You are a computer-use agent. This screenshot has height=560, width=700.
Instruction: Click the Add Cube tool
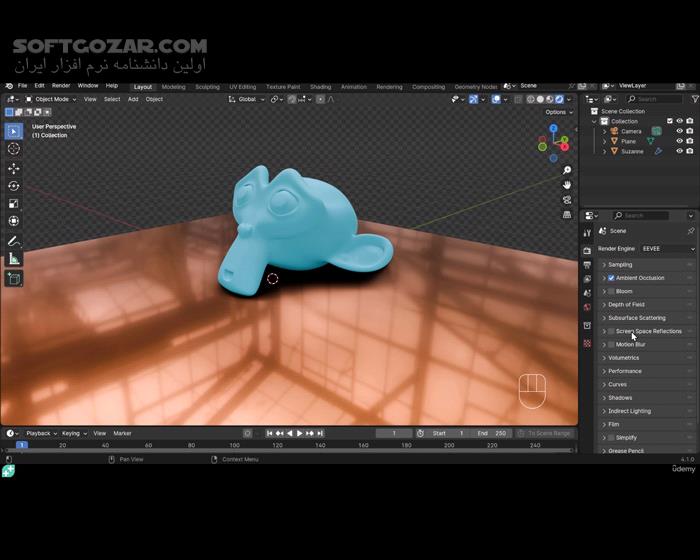14,278
